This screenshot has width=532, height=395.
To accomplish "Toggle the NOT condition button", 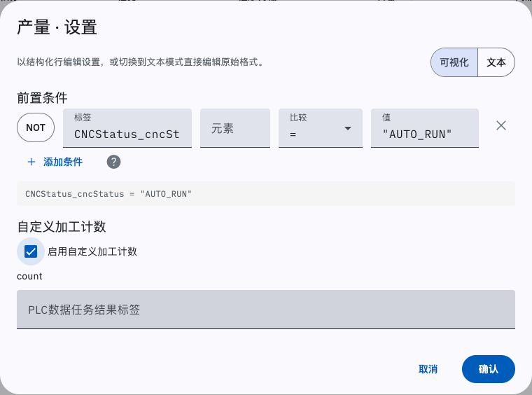I will 36,127.
